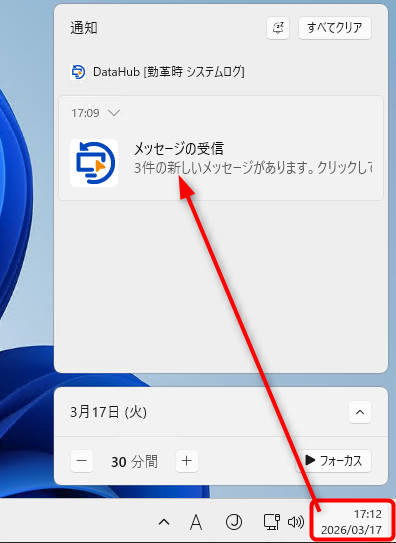Increase focus time with the plus button

pos(187,461)
